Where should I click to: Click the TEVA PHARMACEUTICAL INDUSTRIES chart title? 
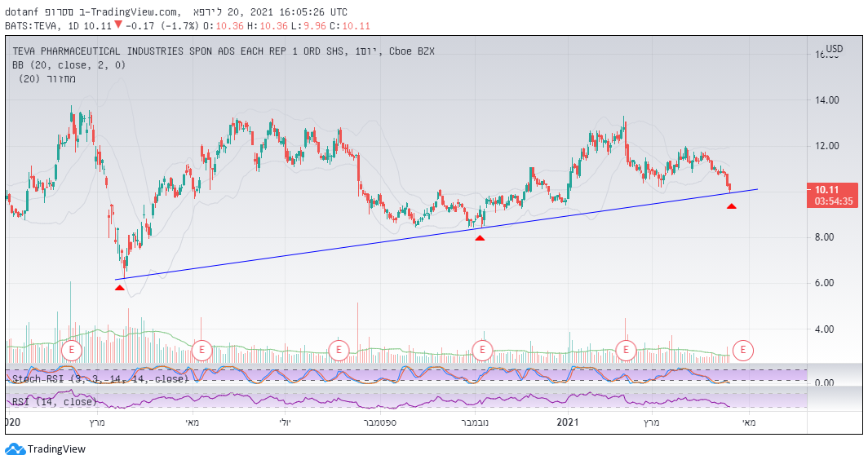click(224, 51)
